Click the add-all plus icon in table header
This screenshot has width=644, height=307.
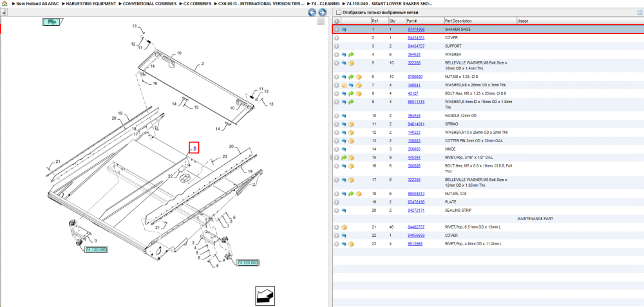pyautogui.click(x=336, y=21)
